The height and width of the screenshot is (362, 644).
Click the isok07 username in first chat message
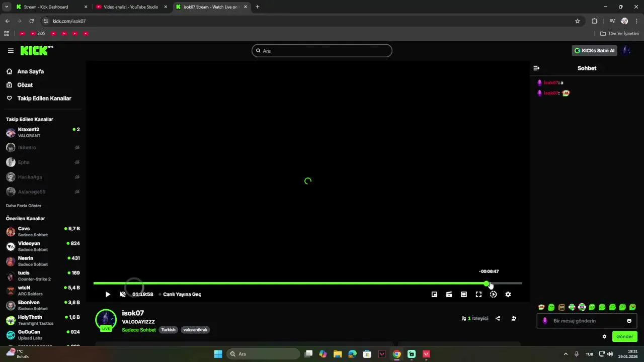point(551,82)
